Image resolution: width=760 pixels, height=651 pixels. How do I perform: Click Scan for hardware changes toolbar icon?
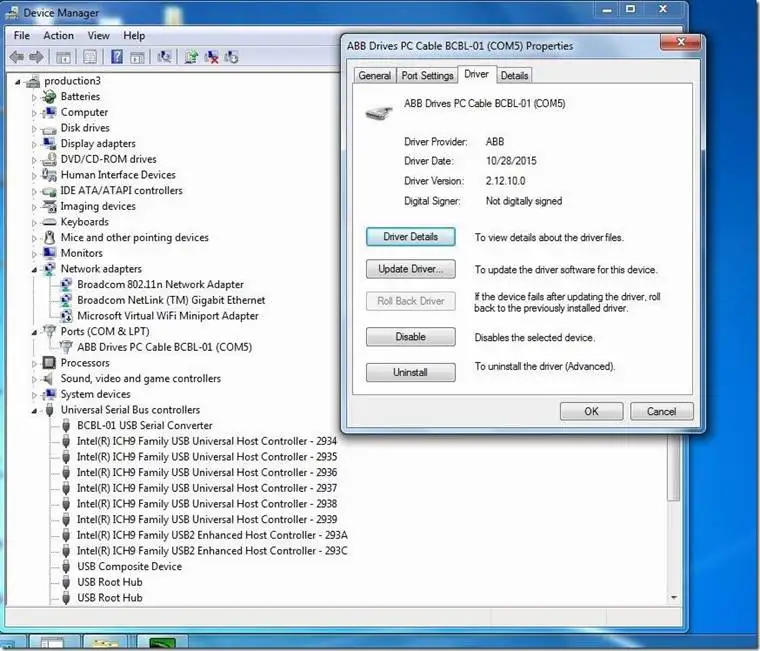point(165,57)
